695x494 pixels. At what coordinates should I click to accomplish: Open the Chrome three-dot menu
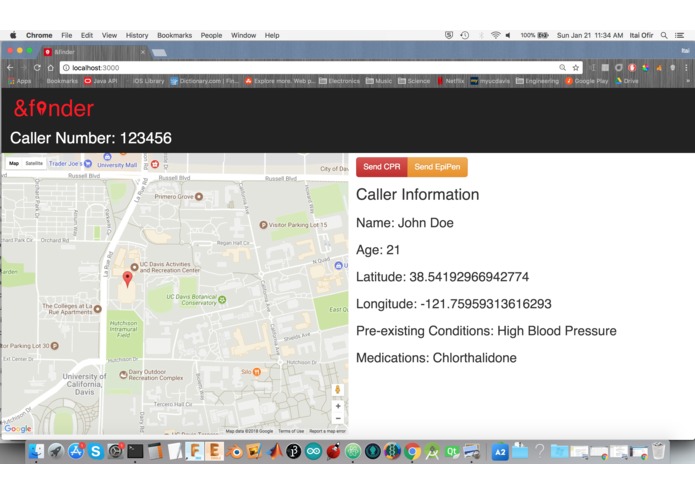(686, 68)
